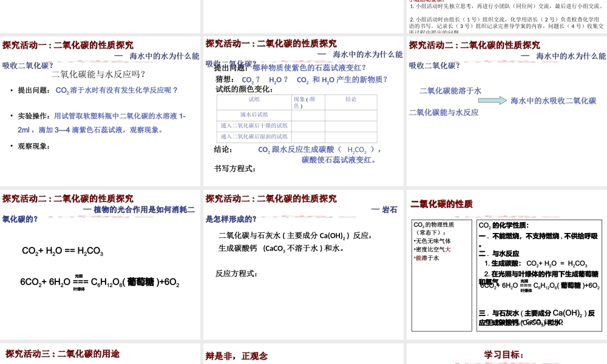Click the title 探究活动一 above 二氧化碳能与水反应吗?
Screen dimensions: 607x364
68,45
